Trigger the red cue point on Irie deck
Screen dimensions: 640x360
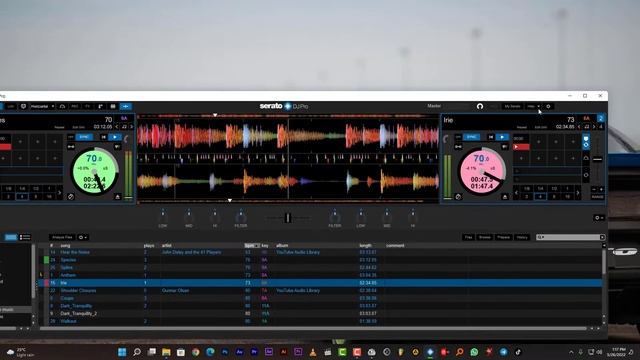click(x=521, y=147)
